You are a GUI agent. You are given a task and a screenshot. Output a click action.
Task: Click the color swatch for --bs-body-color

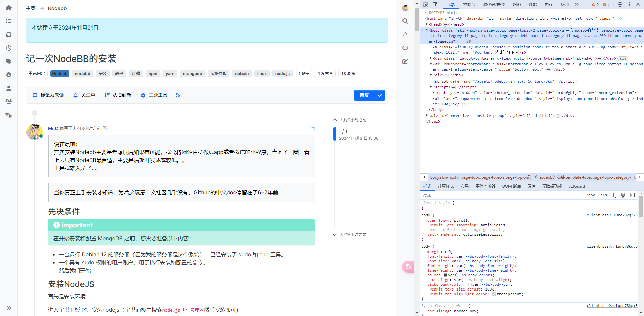tap(445, 275)
